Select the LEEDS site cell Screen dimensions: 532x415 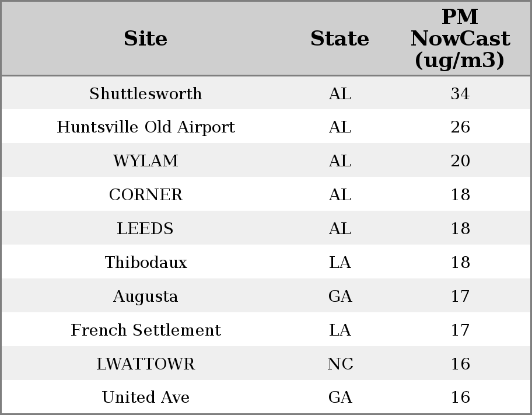point(145,228)
